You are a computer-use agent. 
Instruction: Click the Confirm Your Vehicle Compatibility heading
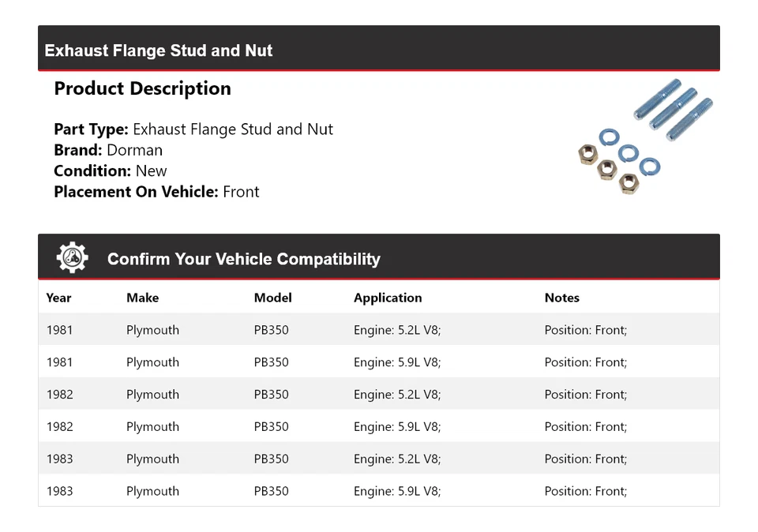pyautogui.click(x=244, y=259)
